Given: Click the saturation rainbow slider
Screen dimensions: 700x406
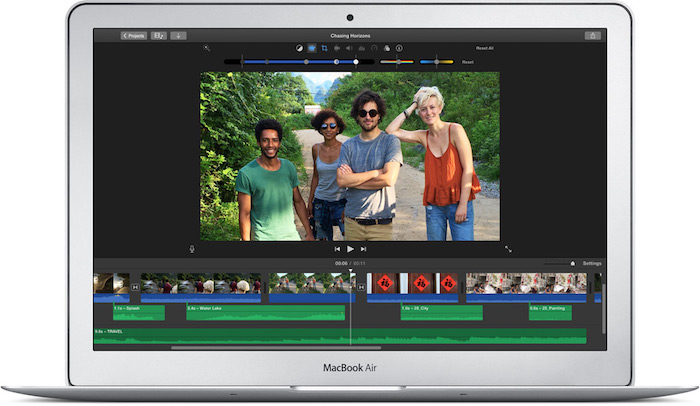Looking at the screenshot, I should tap(396, 62).
